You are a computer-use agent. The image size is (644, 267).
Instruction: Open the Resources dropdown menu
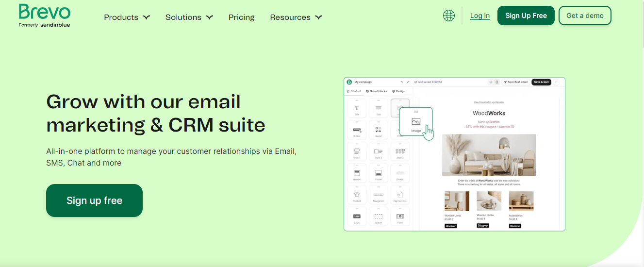coord(296,17)
